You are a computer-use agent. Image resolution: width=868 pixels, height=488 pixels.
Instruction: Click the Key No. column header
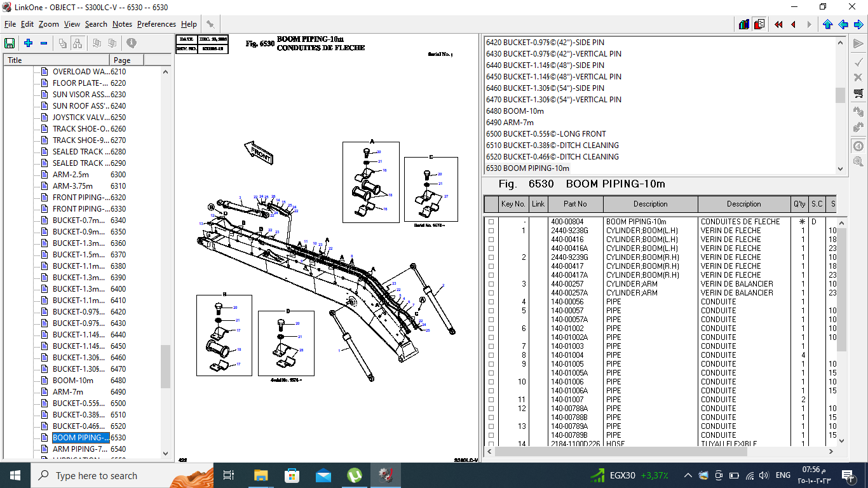(513, 204)
